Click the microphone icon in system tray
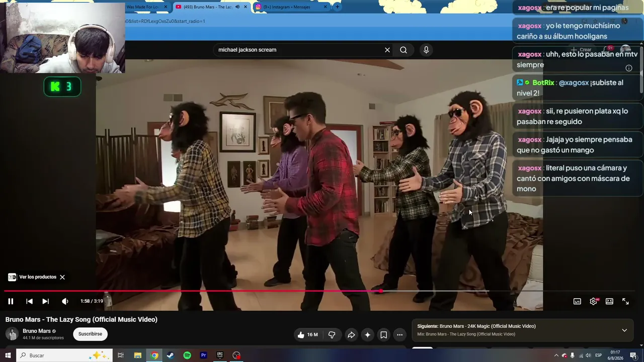The width and height of the screenshot is (644, 362). coord(572,355)
